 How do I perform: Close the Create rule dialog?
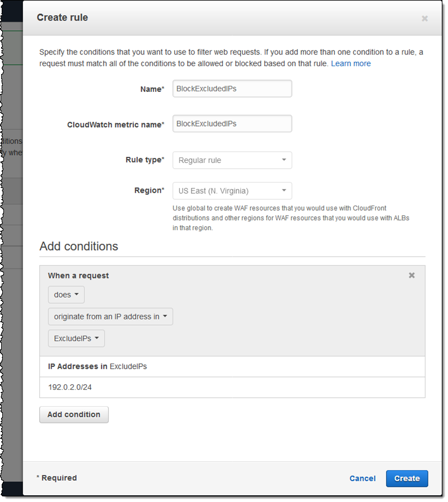(x=424, y=18)
